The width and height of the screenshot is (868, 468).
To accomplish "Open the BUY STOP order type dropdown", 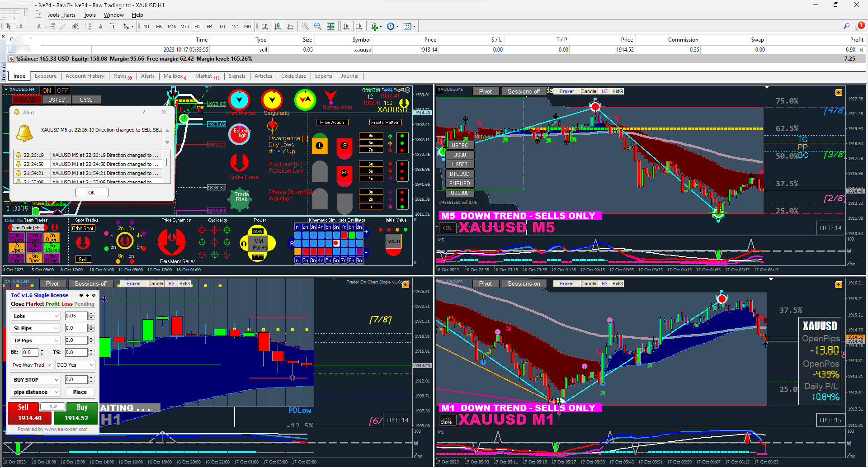I will [x=36, y=380].
